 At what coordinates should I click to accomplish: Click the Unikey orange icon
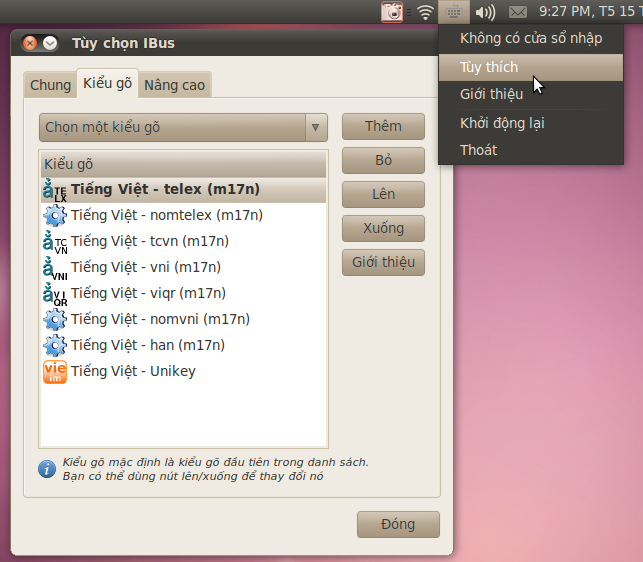click(x=54, y=371)
